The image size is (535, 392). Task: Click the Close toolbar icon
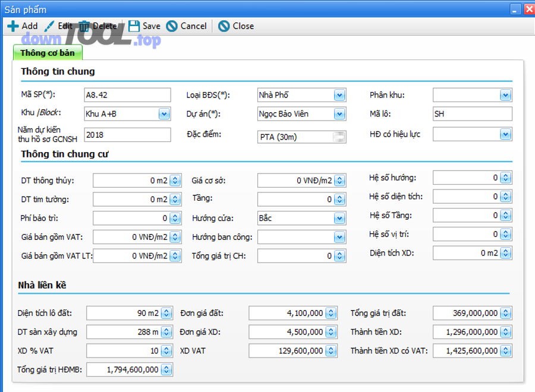point(224,26)
